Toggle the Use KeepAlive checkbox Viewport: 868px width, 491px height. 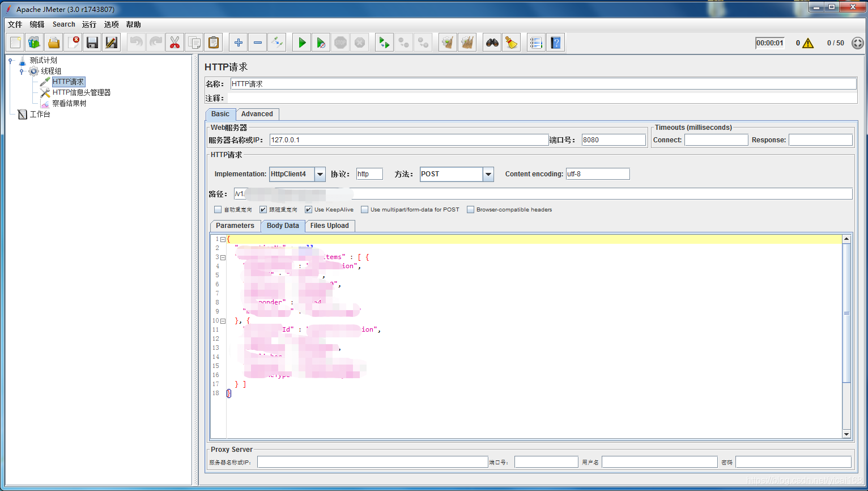click(309, 210)
